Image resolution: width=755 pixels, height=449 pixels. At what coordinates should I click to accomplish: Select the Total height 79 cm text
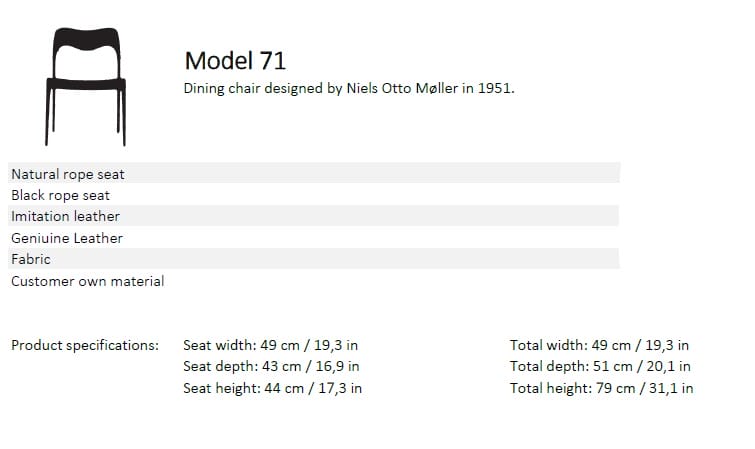tap(601, 388)
